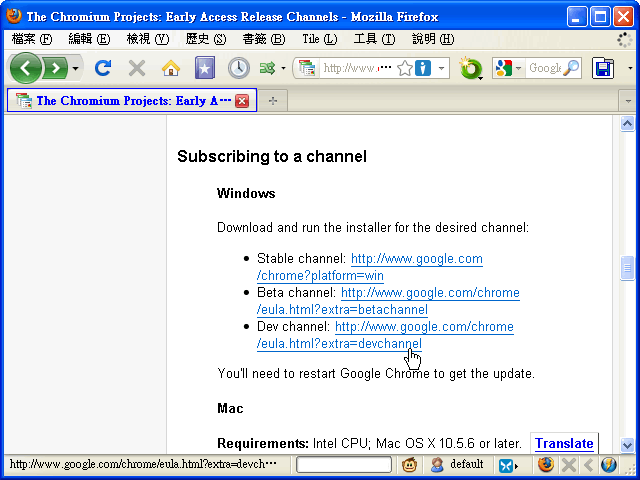The image size is (640, 480).
Task: Click the Firefox icon in status bar
Action: 546,465
